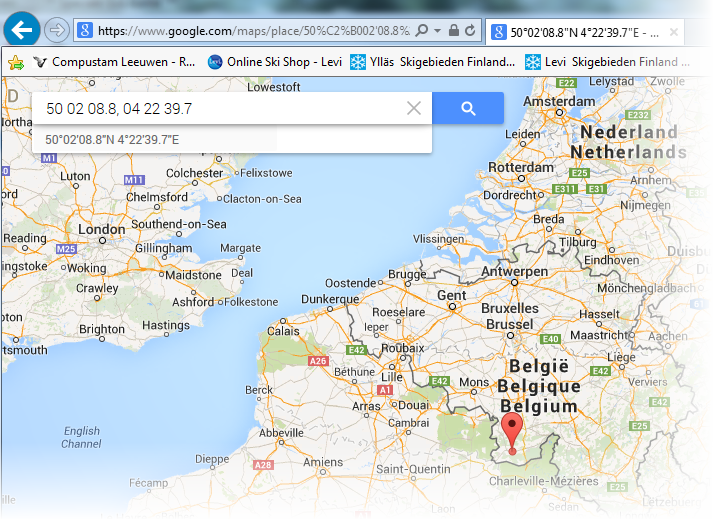Select suggestion 50°02'08.8"N 4°22'39.7"E

[x=232, y=140]
